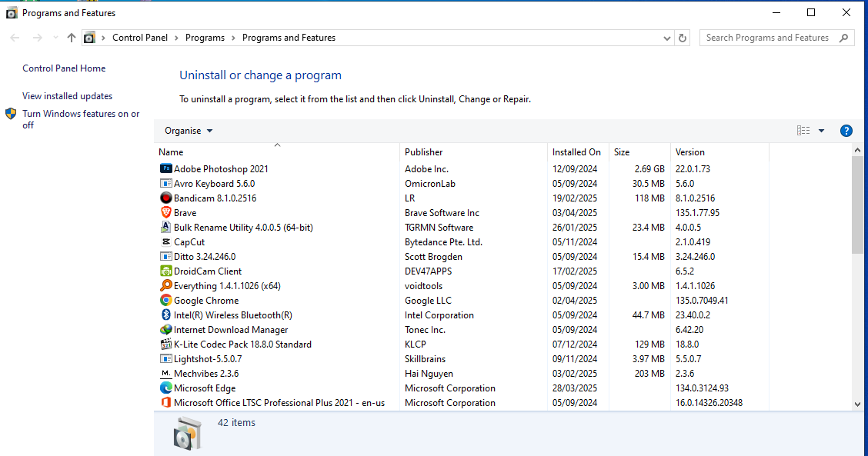Select the Microsoft Edge icon

coord(165,388)
